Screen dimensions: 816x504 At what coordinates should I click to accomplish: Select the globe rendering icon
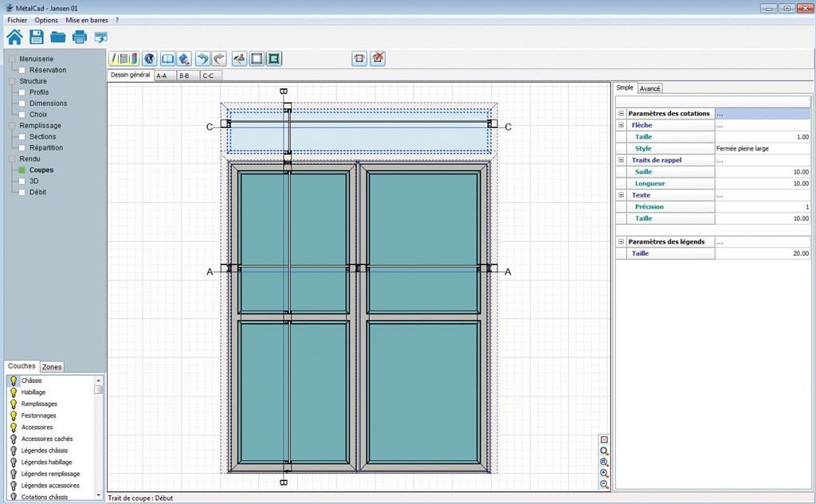click(150, 58)
